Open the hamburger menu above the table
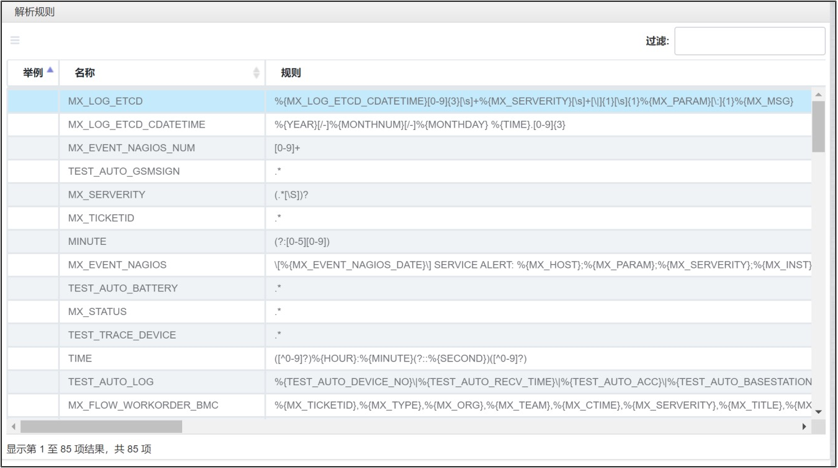The height and width of the screenshot is (468, 838). coord(15,41)
